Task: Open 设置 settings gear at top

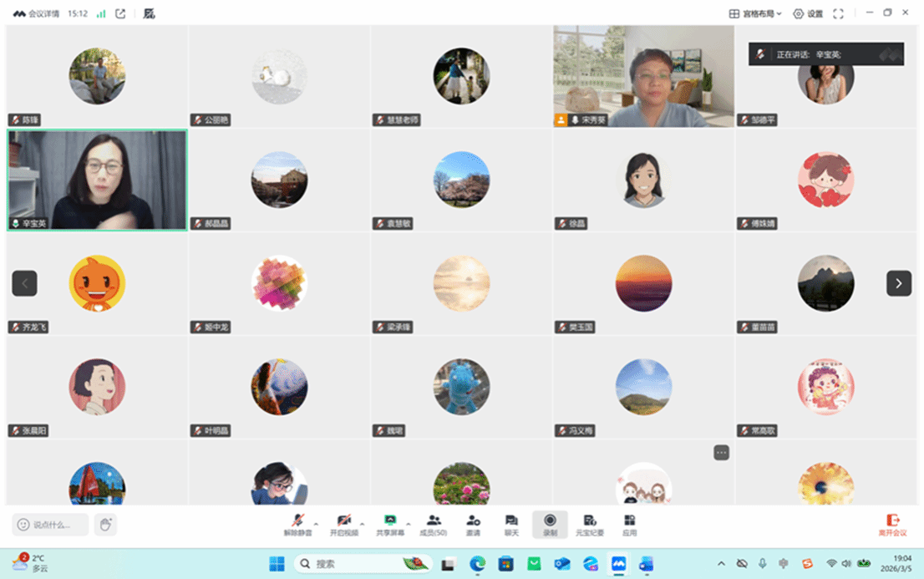Action: point(808,13)
